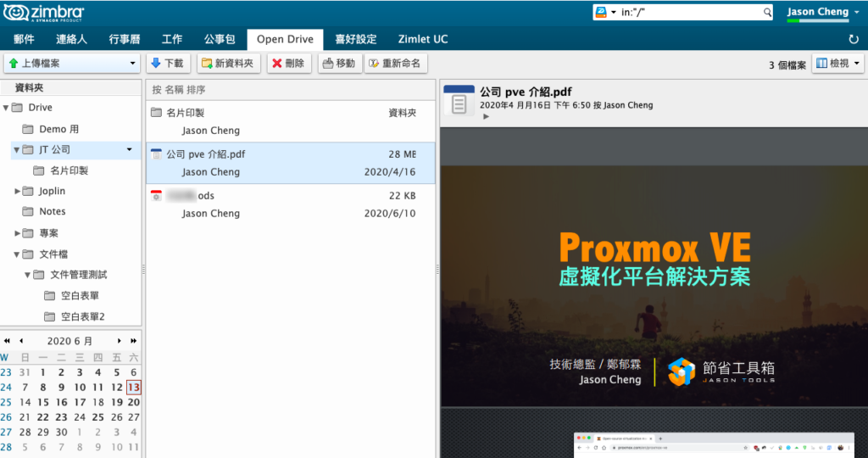Expand the Joplin folder
Image resolution: width=868 pixels, height=458 pixels.
tap(17, 191)
